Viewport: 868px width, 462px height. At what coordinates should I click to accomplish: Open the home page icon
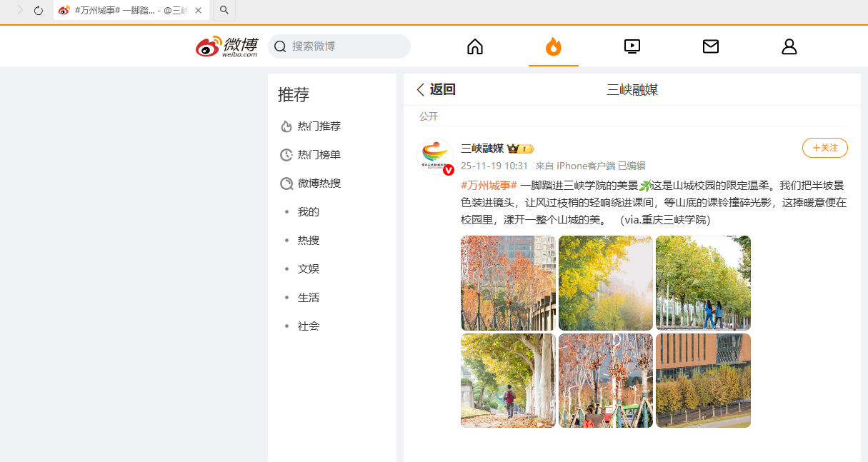[475, 46]
